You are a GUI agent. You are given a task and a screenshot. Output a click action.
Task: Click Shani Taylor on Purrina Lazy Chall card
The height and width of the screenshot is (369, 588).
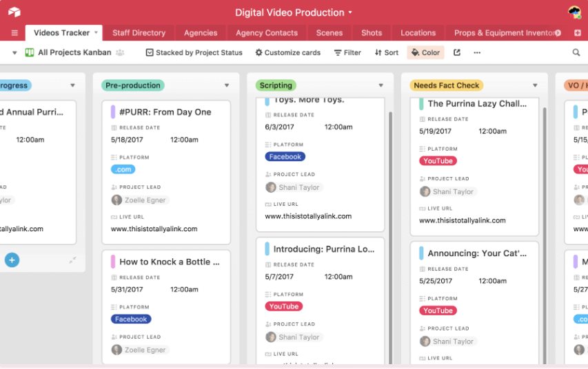[x=448, y=192]
